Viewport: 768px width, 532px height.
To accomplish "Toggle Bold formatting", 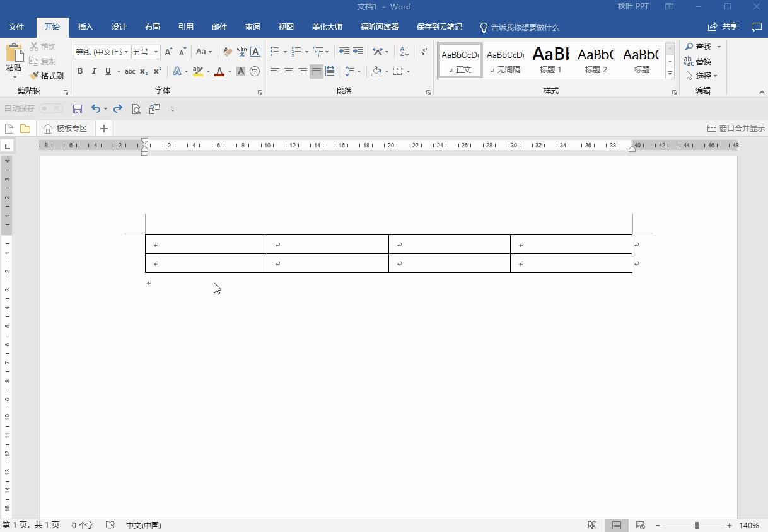I will (x=80, y=71).
